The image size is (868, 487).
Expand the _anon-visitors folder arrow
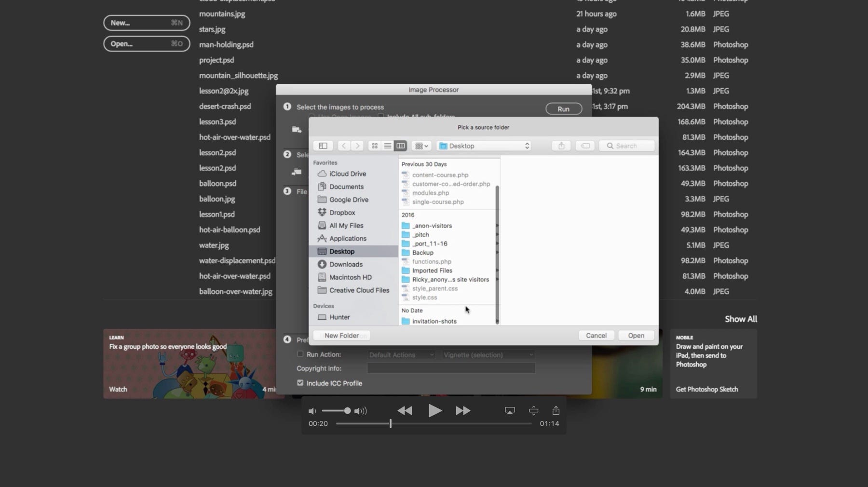497,226
